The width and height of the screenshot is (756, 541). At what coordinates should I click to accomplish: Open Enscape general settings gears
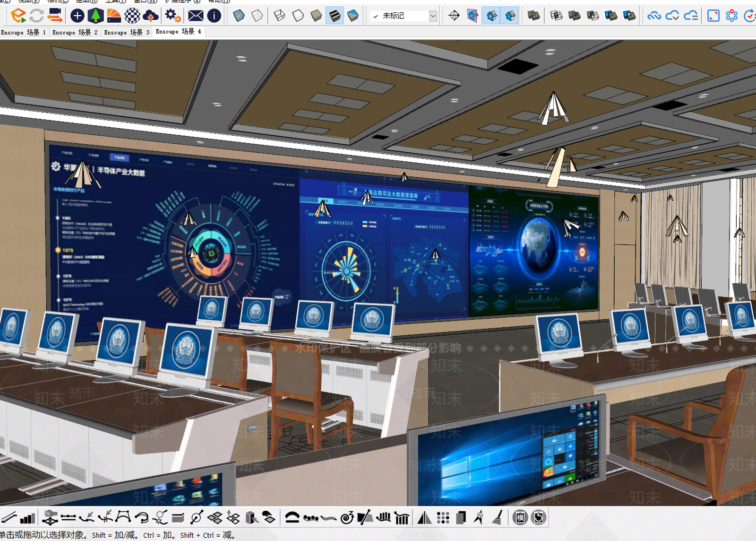173,16
